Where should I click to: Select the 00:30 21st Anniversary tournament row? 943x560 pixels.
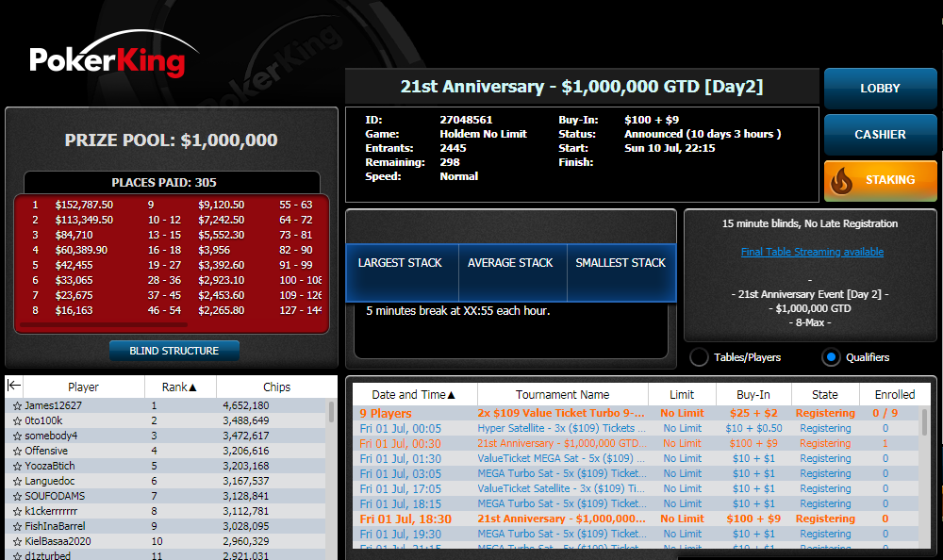tap(637, 443)
